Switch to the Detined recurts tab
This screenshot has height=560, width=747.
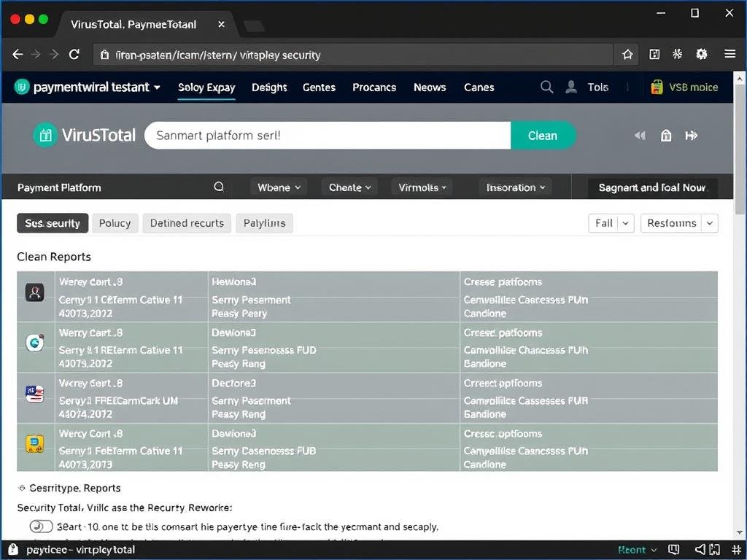click(187, 223)
